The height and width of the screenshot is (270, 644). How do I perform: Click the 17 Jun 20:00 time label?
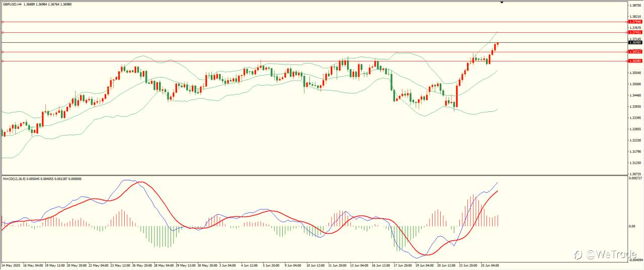point(403,264)
